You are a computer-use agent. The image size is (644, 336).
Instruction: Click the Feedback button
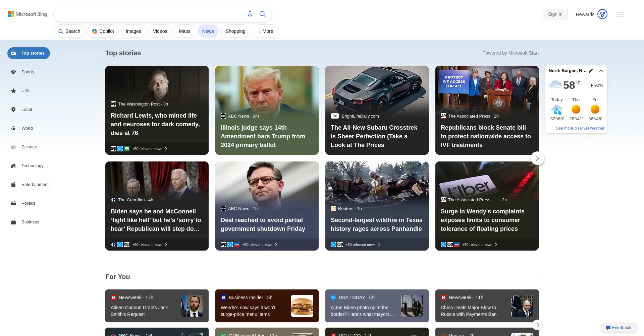point(619,328)
